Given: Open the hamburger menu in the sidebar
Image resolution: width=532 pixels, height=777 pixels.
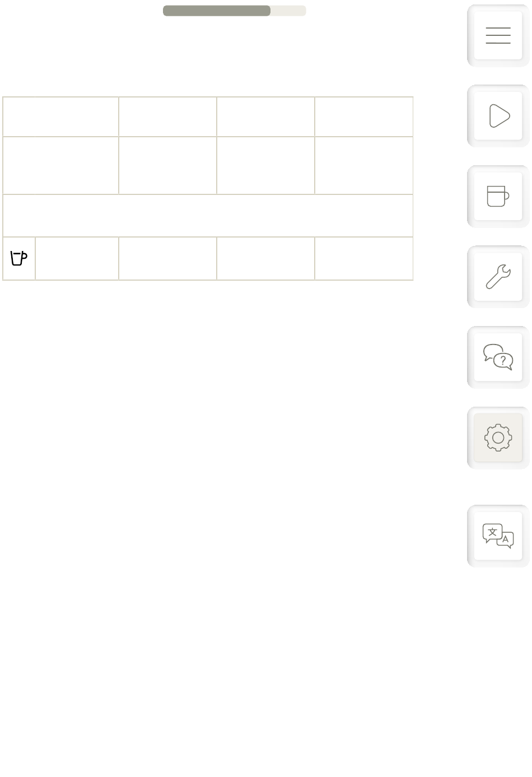Looking at the screenshot, I should (498, 35).
